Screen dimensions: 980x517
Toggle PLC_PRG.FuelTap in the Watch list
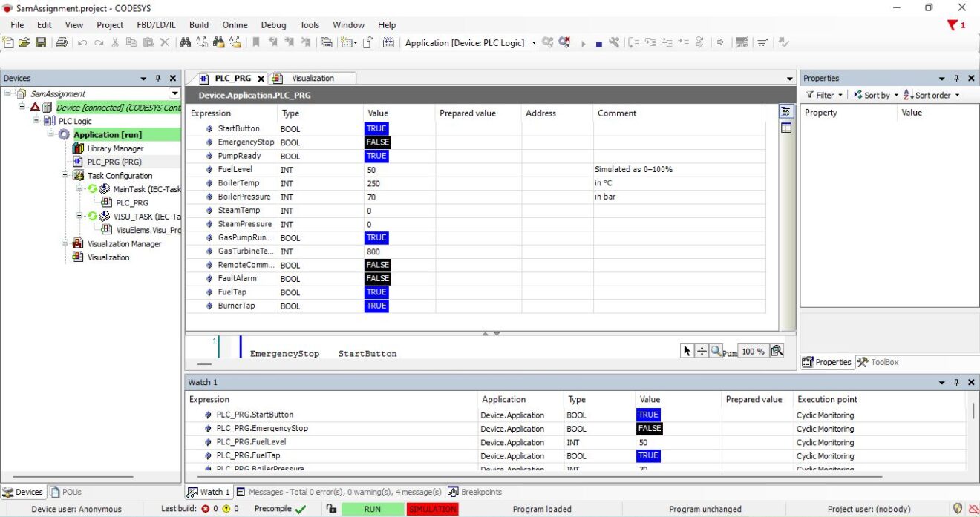pos(648,455)
